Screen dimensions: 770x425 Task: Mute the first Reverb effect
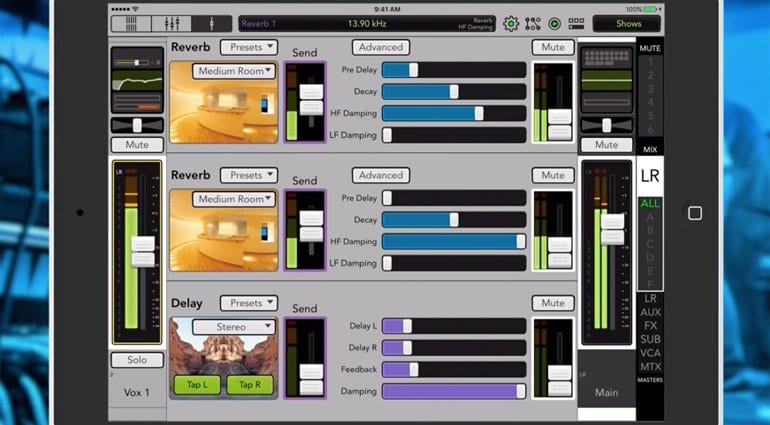coord(553,47)
